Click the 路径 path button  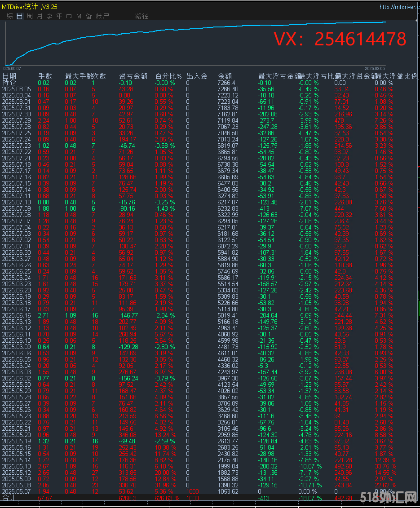[x=141, y=16]
